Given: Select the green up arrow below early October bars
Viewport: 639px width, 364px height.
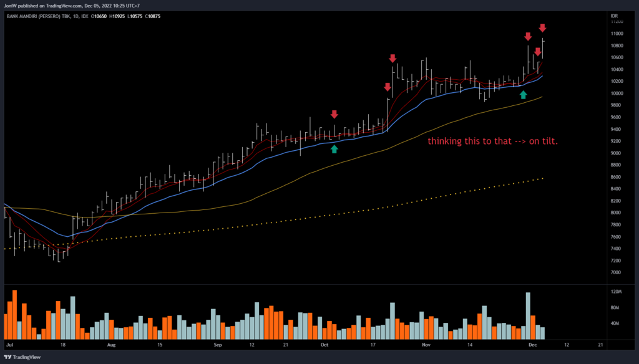Looking at the screenshot, I should (334, 148).
